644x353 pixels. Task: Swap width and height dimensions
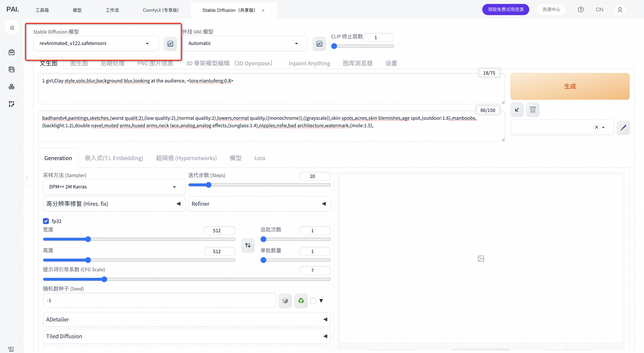[x=248, y=245]
